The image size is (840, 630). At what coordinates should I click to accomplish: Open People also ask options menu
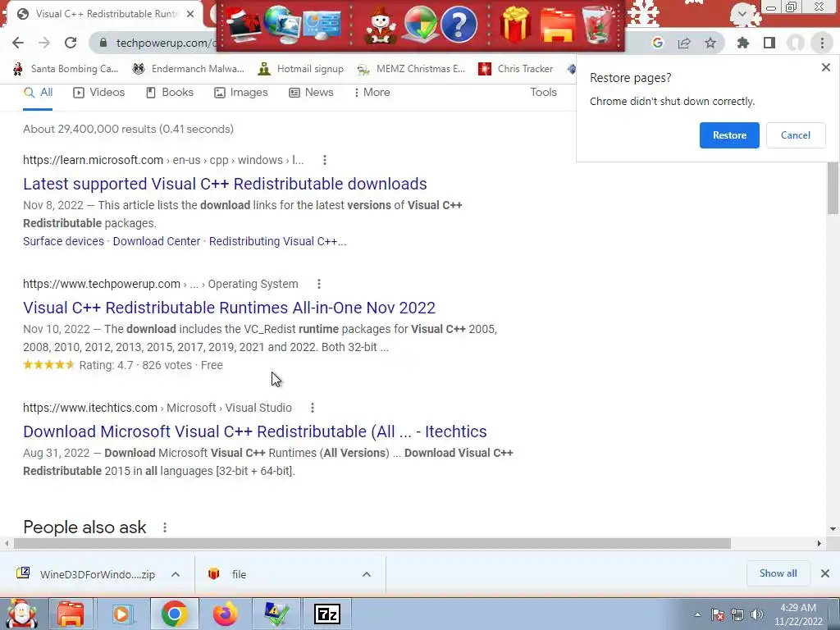(x=165, y=527)
